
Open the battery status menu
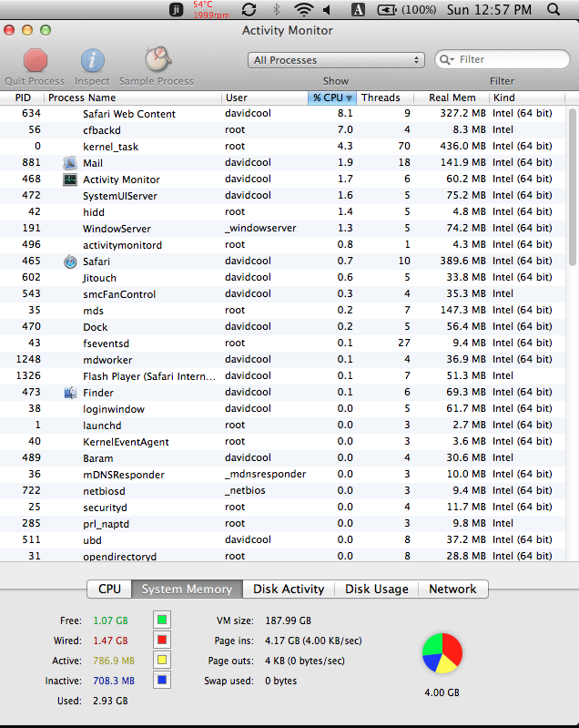point(407,10)
